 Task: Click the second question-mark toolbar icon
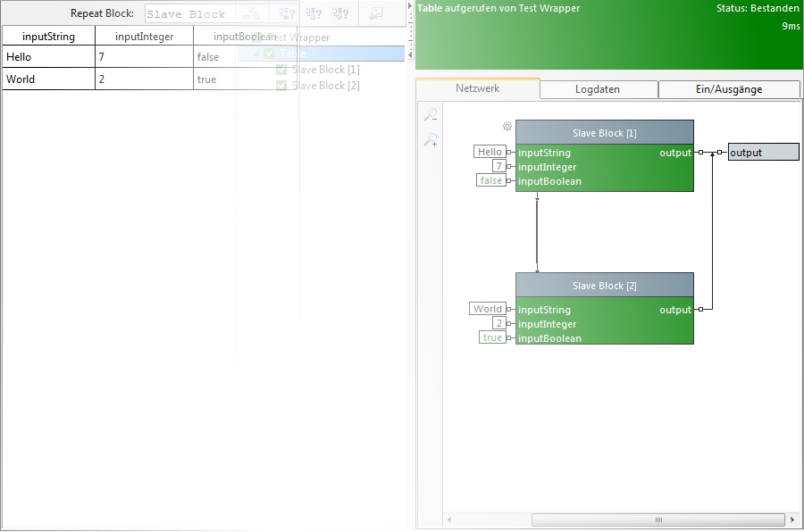point(314,14)
